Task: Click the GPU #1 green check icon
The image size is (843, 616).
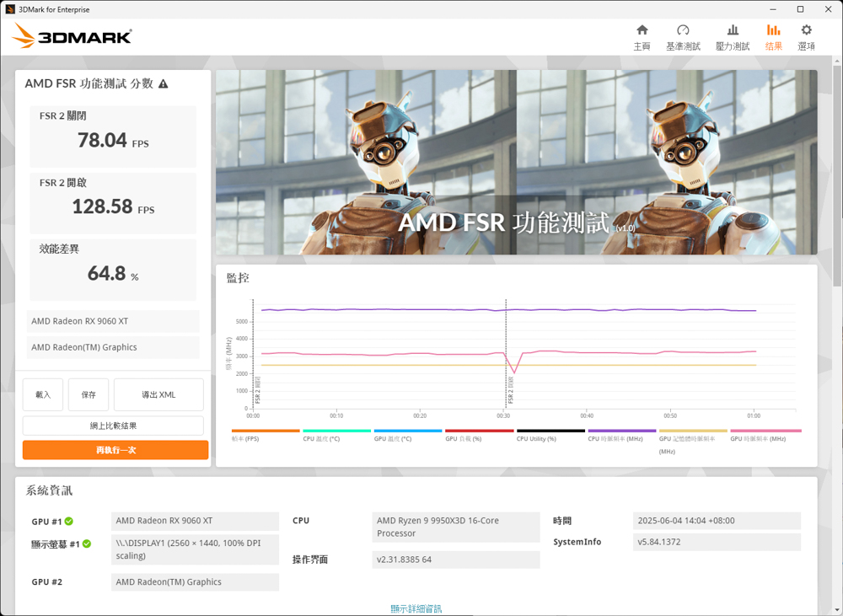Action: point(69,522)
